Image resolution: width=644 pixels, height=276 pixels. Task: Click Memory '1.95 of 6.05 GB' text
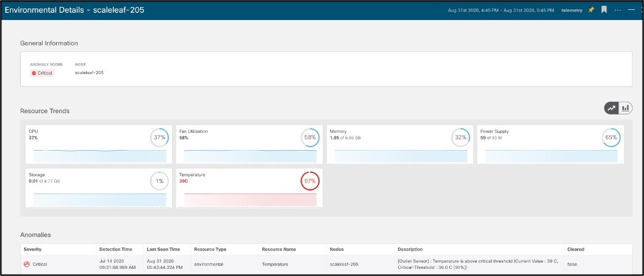[345, 137]
